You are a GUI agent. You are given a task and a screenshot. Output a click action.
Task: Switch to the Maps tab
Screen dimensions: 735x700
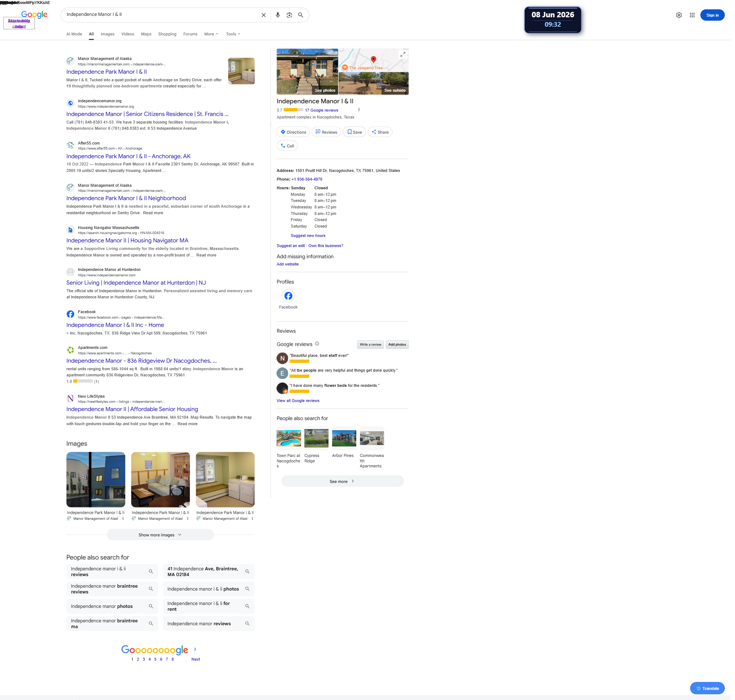tap(147, 34)
